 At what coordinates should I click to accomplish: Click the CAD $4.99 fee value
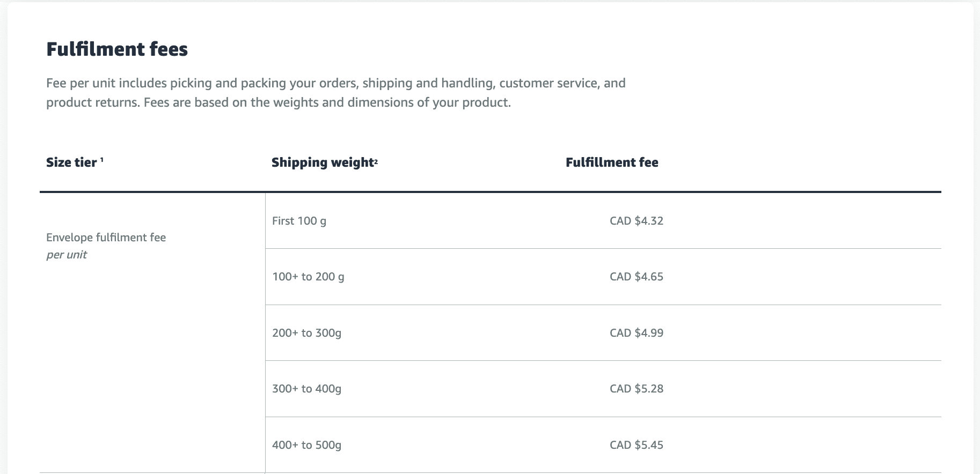[x=637, y=333]
